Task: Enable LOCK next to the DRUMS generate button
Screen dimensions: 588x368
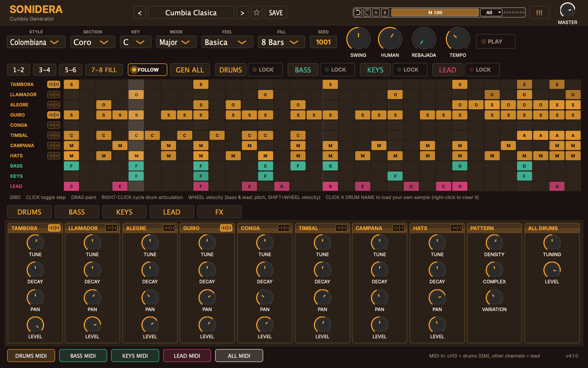Action: [x=265, y=70]
